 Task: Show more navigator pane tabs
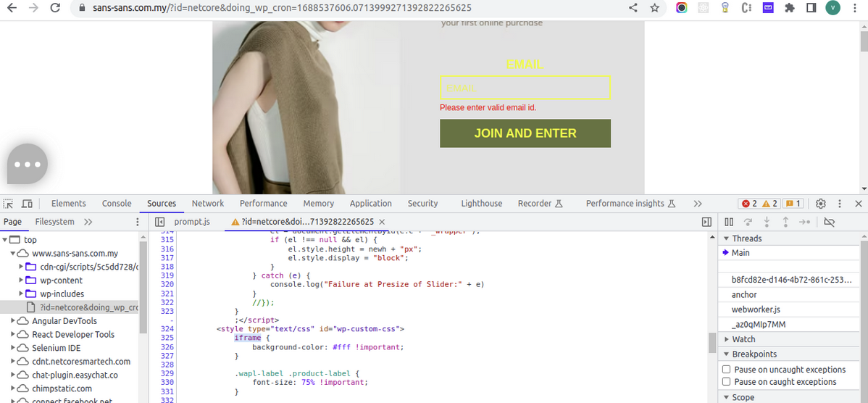88,222
